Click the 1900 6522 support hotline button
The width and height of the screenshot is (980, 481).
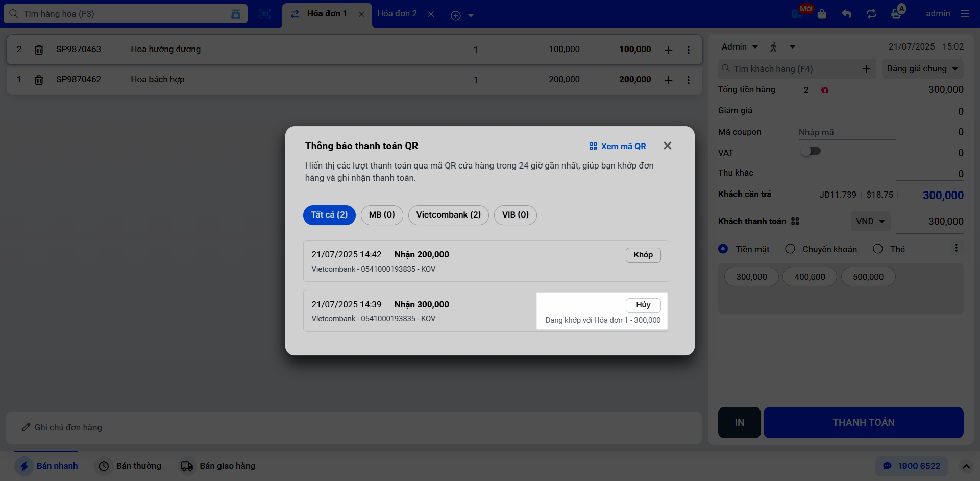[912, 466]
